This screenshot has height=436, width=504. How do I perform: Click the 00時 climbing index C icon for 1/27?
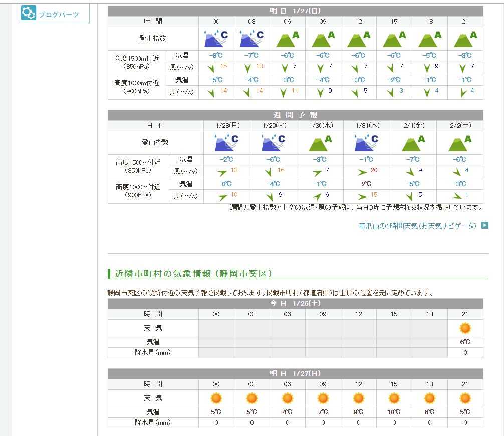[x=216, y=39]
